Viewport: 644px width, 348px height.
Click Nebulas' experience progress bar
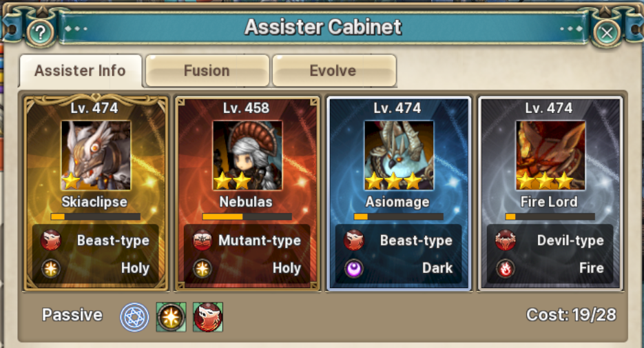[x=247, y=216]
